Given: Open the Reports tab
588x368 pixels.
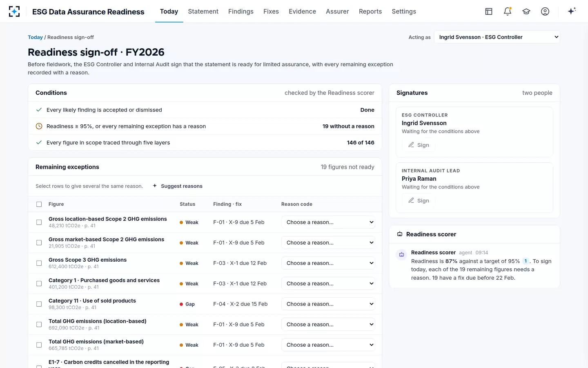Looking at the screenshot, I should (370, 11).
